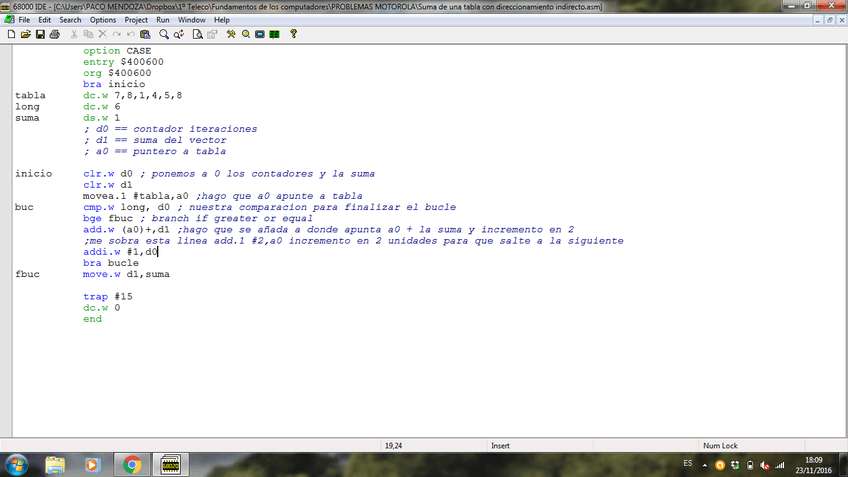Click the Copy toolbar icon
The image size is (848, 477).
[88, 34]
